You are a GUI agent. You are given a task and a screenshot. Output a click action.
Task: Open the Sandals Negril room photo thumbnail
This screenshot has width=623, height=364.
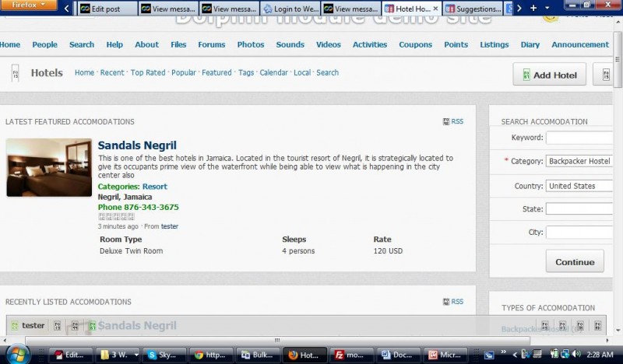pyautogui.click(x=49, y=167)
